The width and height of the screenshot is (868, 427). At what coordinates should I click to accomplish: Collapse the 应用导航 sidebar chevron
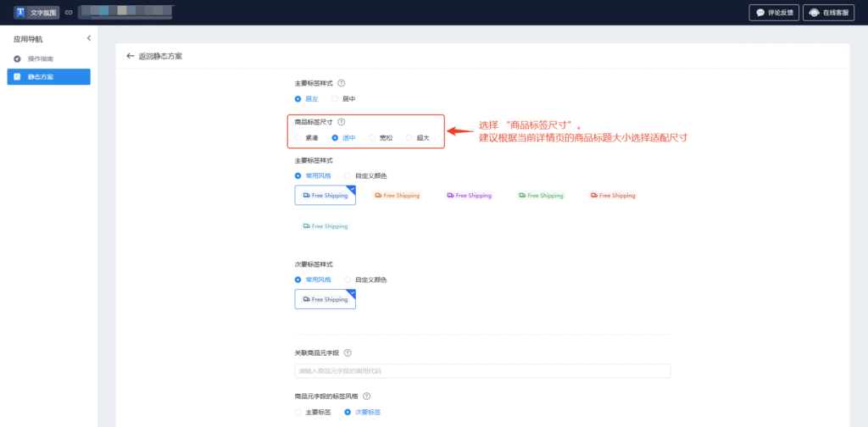pyautogui.click(x=89, y=38)
